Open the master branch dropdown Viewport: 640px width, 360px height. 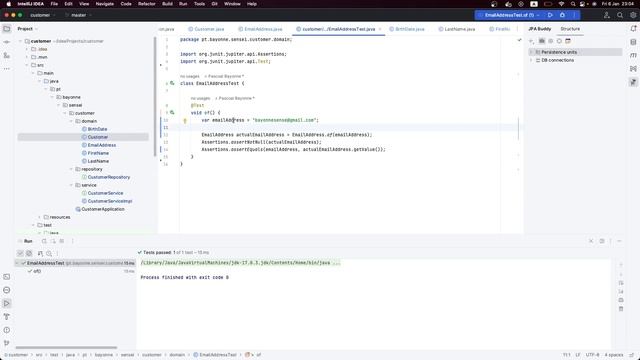click(x=78, y=15)
